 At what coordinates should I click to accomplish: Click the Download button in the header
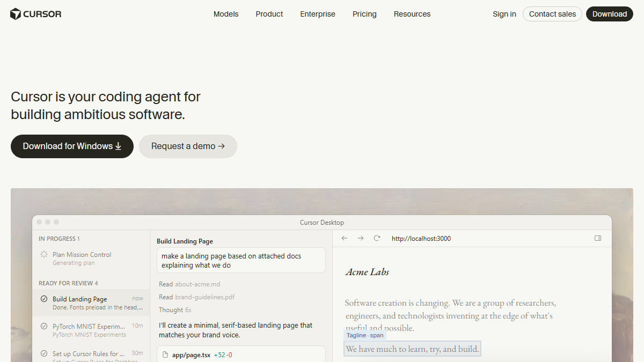[x=610, y=14]
